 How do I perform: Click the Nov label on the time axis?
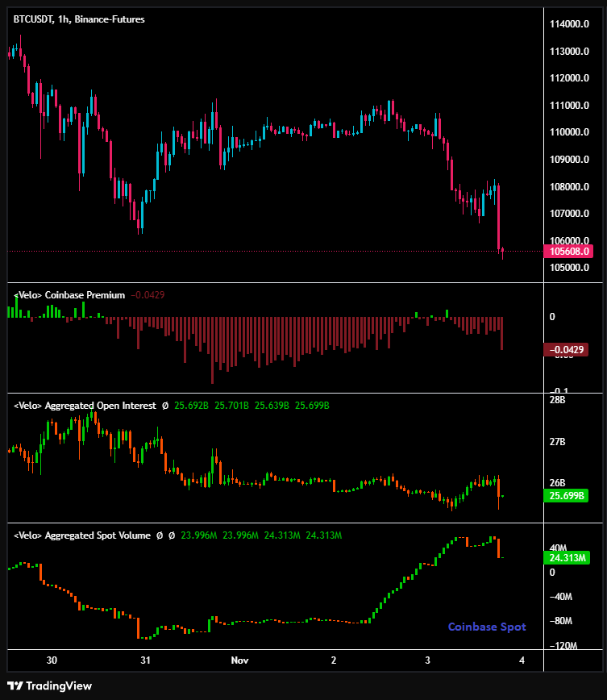239,660
